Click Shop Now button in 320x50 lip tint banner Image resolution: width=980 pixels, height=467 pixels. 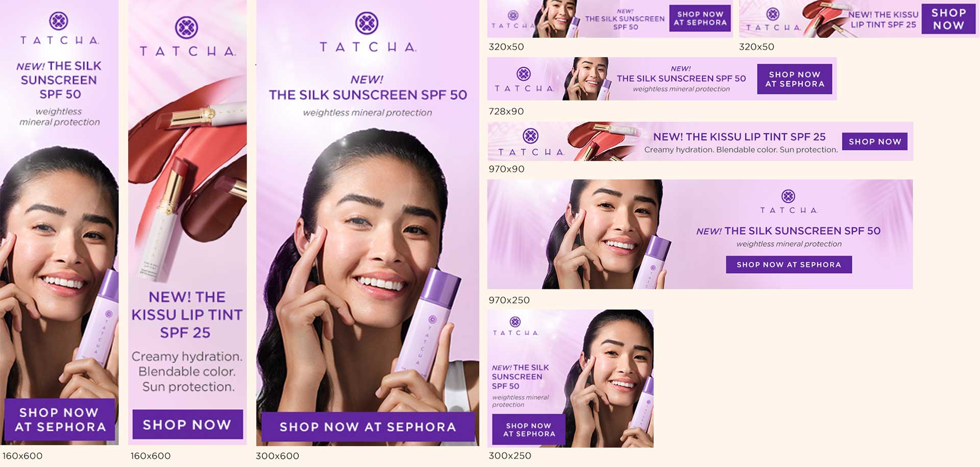948,19
